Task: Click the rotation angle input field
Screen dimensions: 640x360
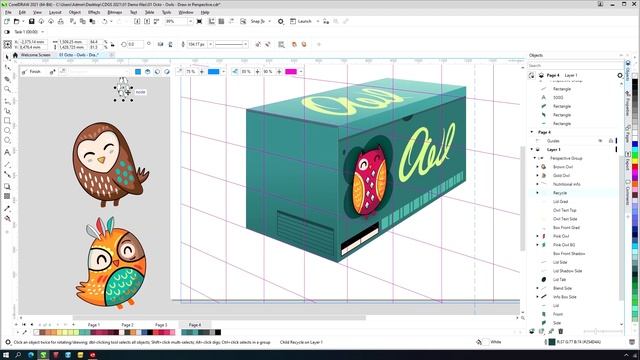Action: coord(136,44)
